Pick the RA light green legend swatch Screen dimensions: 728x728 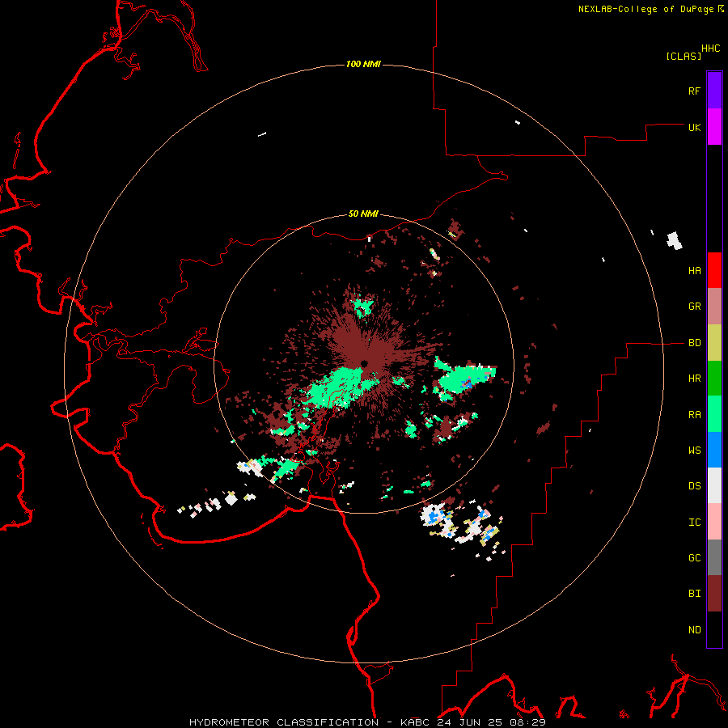click(714, 414)
